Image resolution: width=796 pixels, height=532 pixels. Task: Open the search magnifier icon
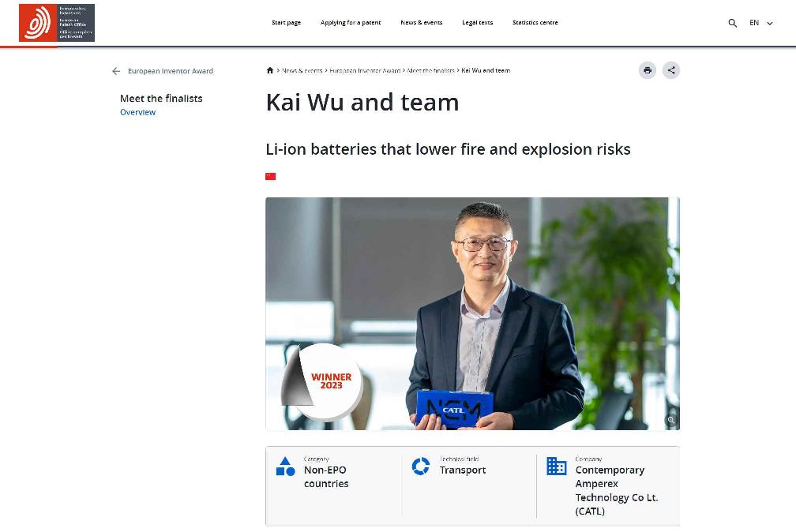tap(733, 23)
